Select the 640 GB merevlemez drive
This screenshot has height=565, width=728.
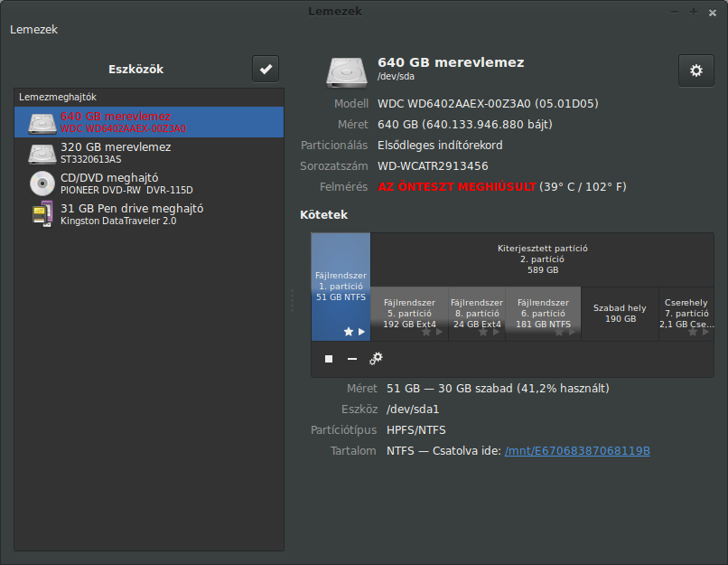tap(149, 122)
